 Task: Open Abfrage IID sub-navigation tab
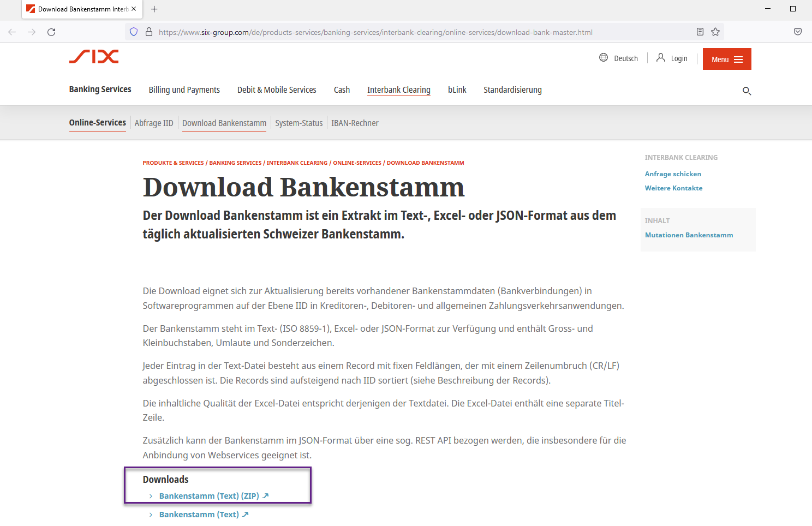point(154,123)
